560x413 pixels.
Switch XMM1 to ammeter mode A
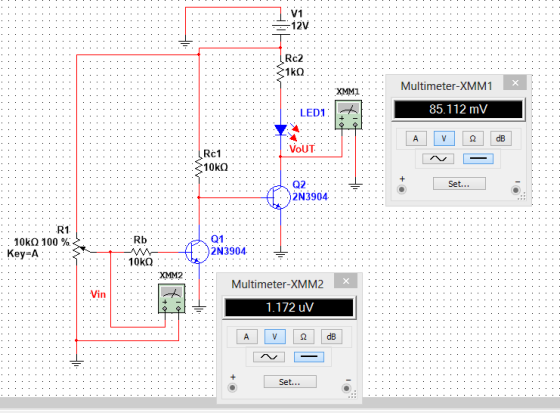(x=416, y=139)
